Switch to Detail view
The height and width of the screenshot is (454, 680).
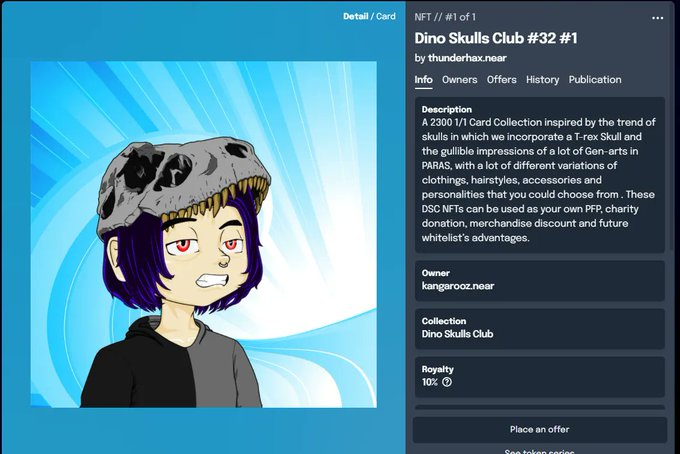coord(355,16)
